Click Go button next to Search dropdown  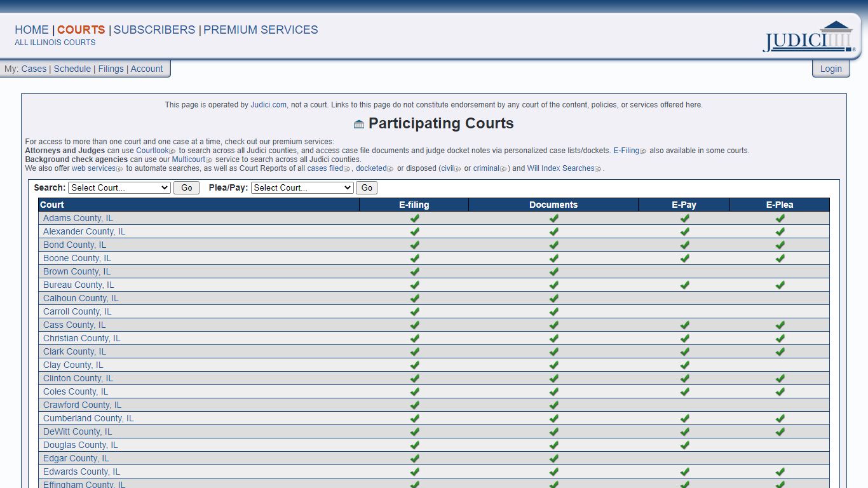pyautogui.click(x=187, y=187)
